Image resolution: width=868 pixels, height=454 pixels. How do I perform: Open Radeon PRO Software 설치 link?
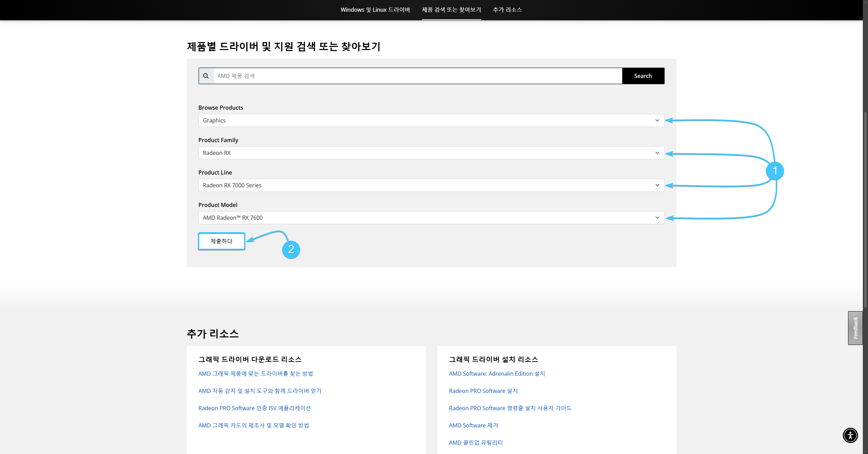[x=483, y=391]
